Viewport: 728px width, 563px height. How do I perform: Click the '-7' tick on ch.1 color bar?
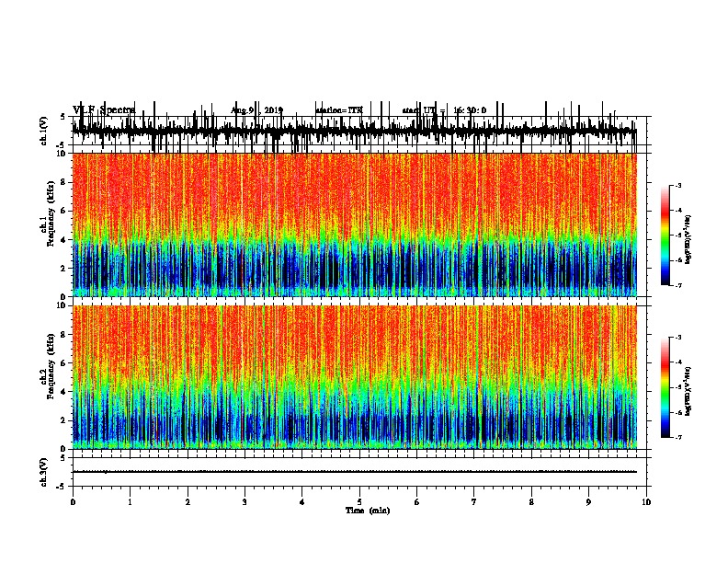coord(678,285)
